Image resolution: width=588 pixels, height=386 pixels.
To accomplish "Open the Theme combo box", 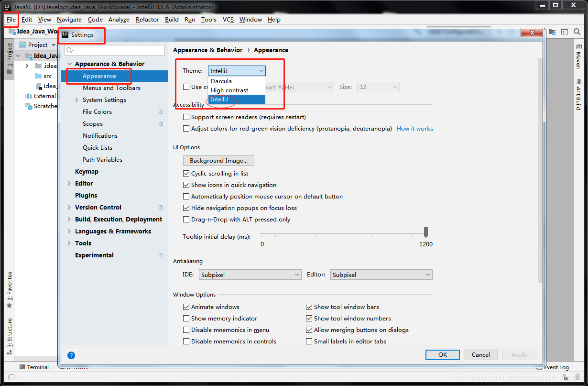I will (x=237, y=71).
